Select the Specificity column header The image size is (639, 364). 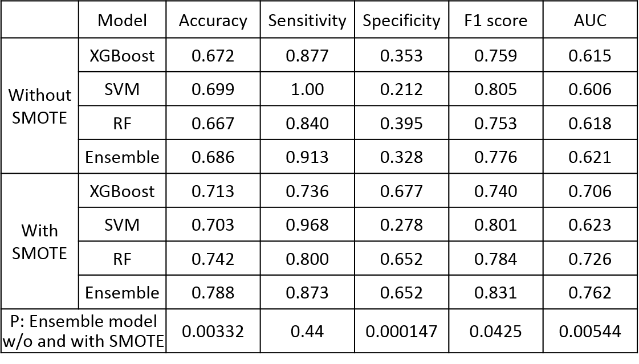click(401, 21)
